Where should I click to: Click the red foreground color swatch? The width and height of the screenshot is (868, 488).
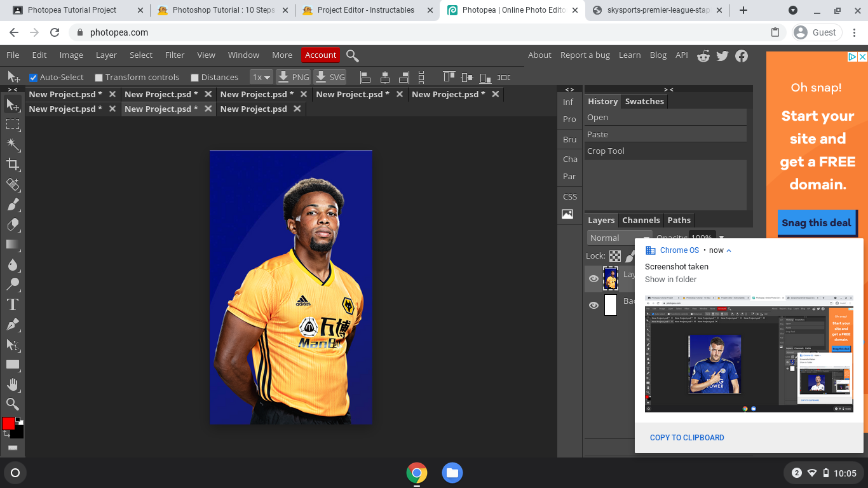tap(8, 423)
